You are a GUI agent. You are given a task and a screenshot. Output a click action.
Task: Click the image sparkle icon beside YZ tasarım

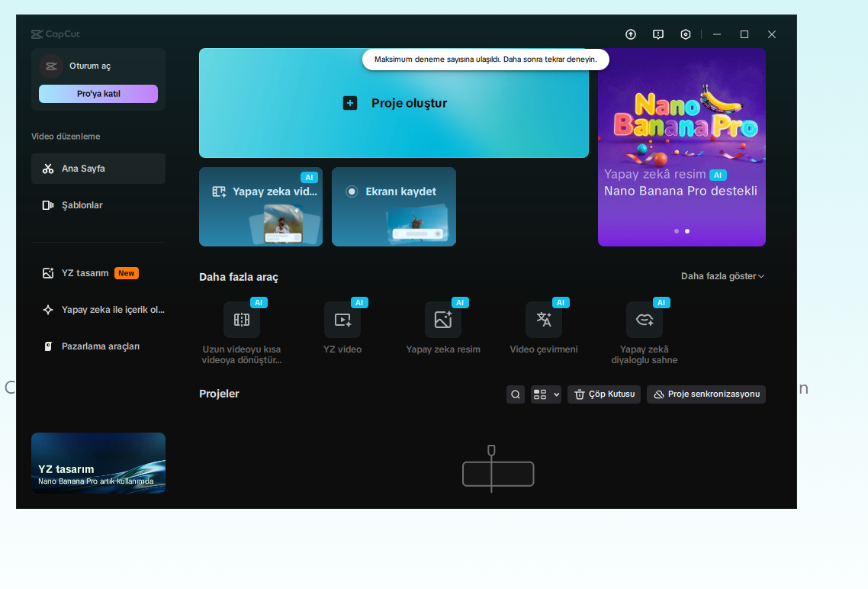48,273
